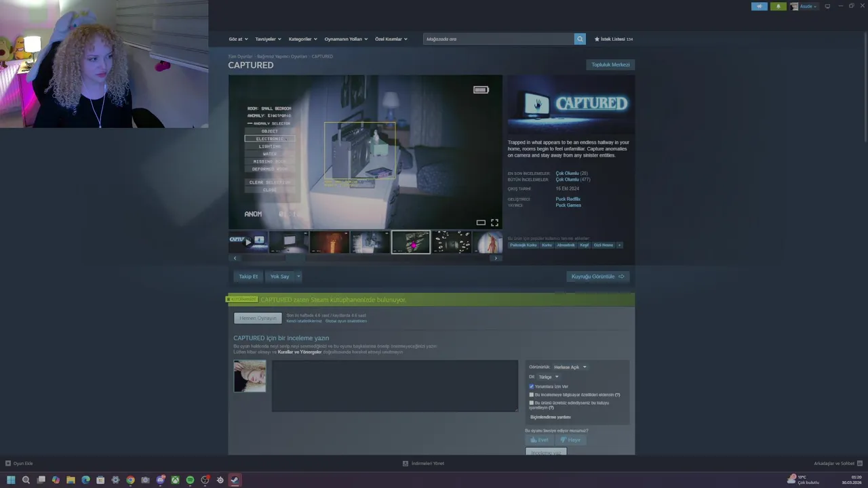Click the Takip Et button

248,277
